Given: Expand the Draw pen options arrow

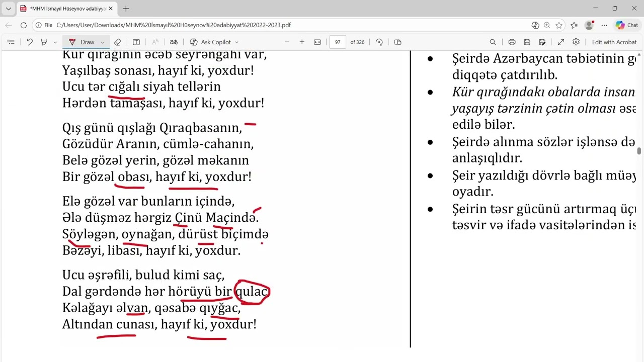Looking at the screenshot, I should pos(103,42).
